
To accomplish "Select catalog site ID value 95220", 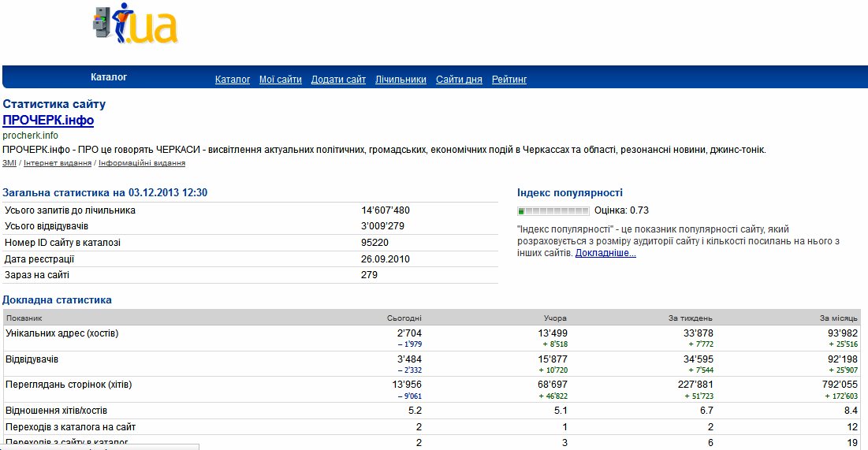I will click(374, 243).
